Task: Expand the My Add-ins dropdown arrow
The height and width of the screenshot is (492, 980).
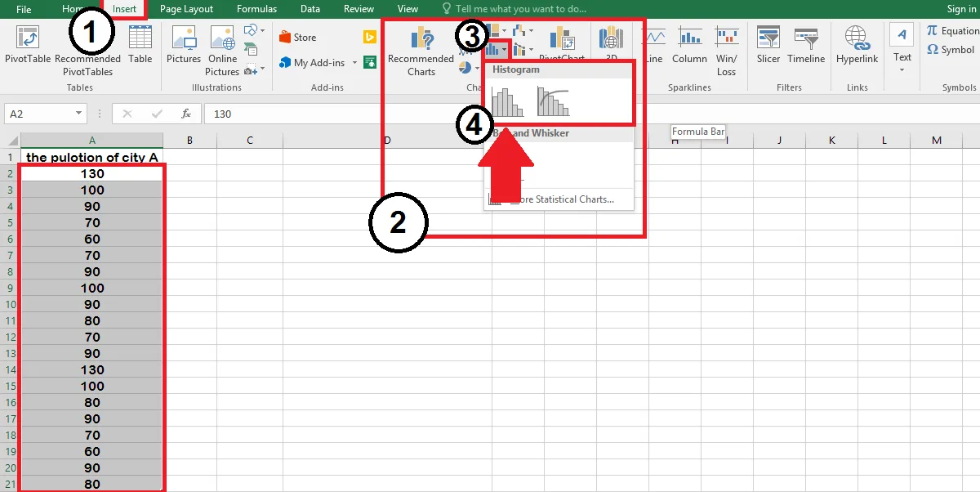Action: pos(354,63)
